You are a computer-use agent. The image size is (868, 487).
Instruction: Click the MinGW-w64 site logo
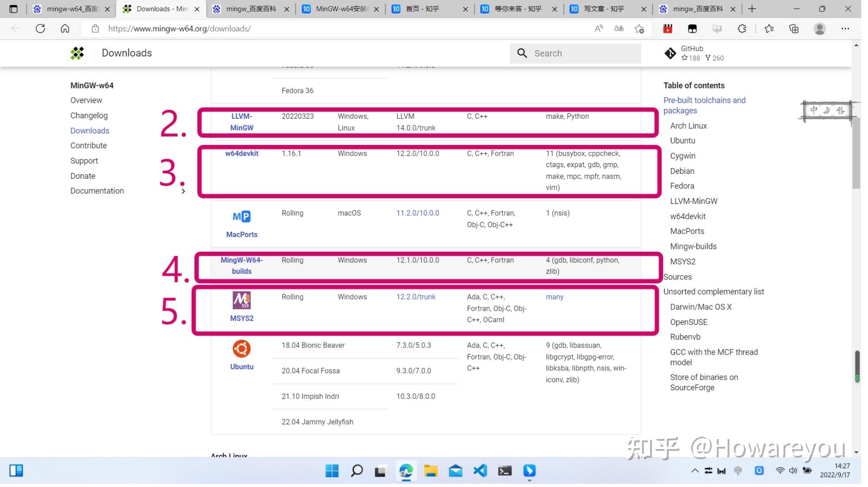click(77, 53)
